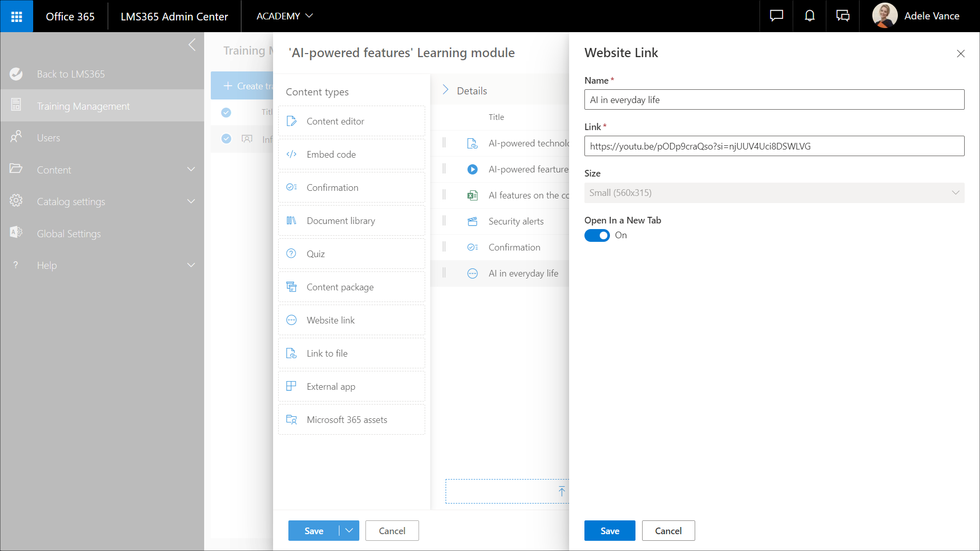Click the Embed code icon

point(291,154)
